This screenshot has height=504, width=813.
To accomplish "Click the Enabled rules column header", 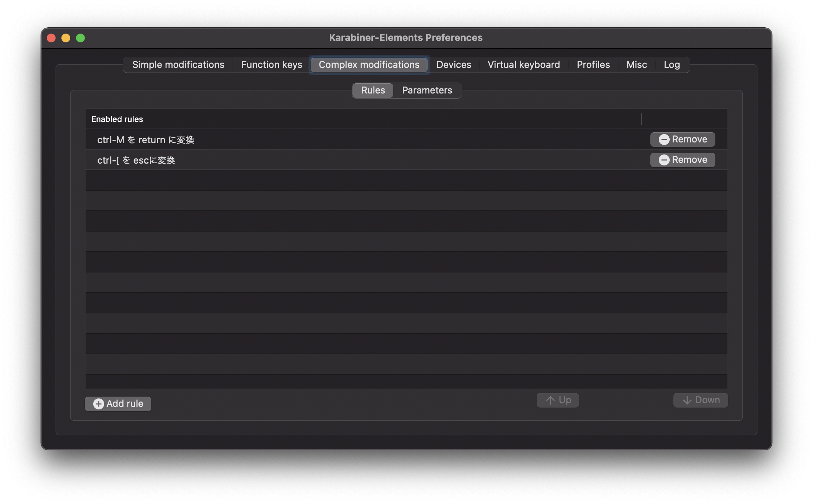I will [117, 119].
